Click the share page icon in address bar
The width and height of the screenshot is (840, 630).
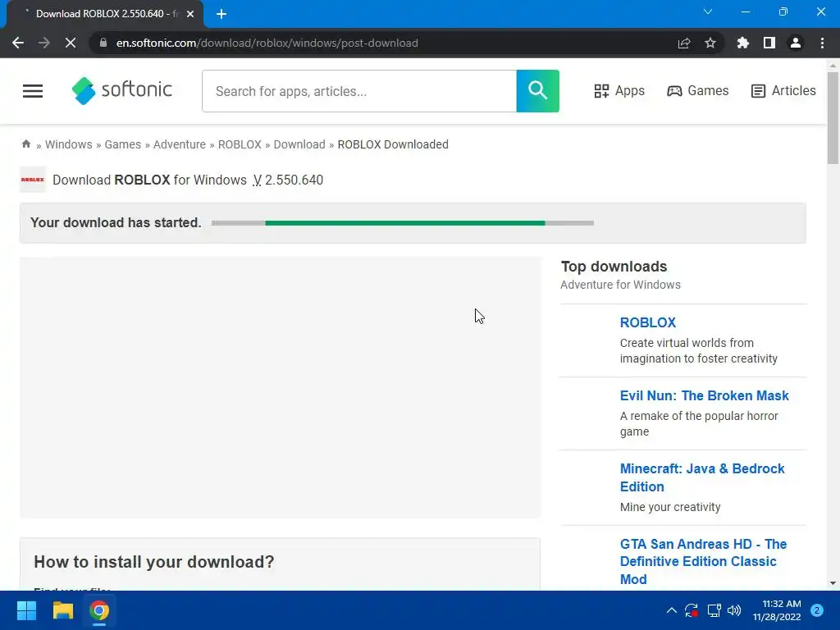[684, 43]
